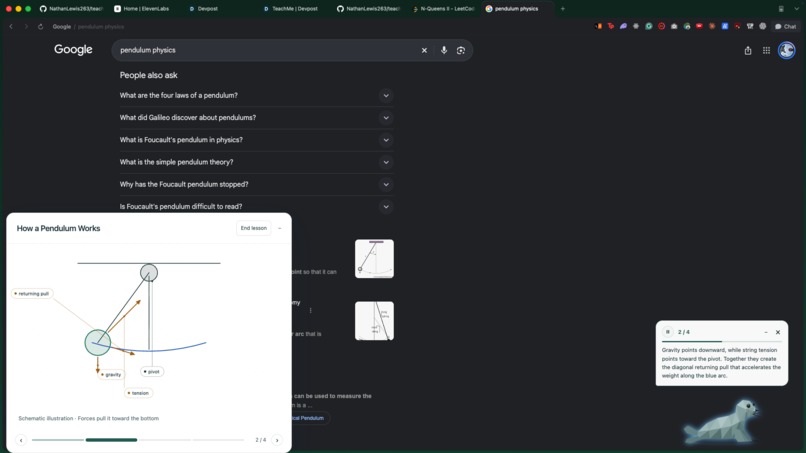The image size is (806, 453).
Task: Click the 'pivot' diagram label
Action: [x=152, y=371]
